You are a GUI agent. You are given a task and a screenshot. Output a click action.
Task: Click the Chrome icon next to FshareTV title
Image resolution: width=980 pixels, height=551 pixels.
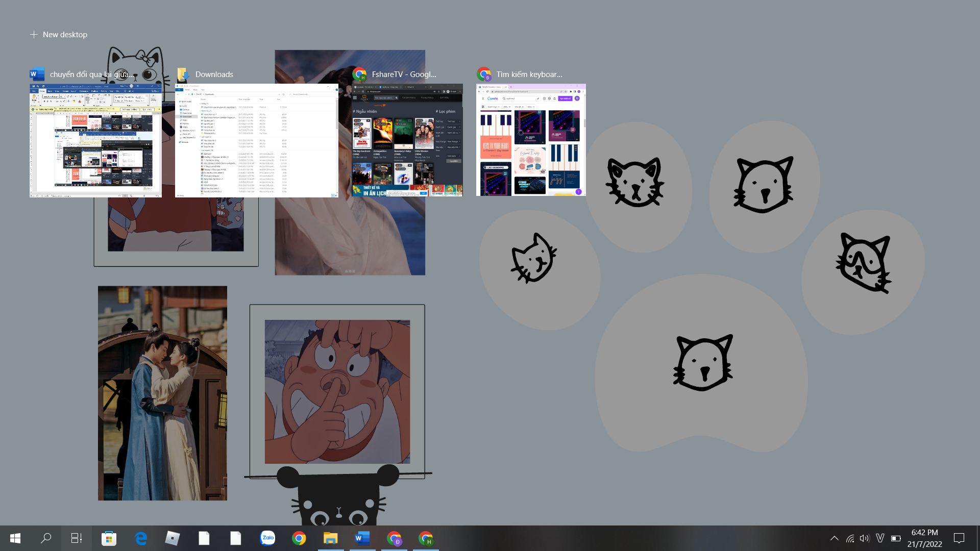tap(359, 74)
